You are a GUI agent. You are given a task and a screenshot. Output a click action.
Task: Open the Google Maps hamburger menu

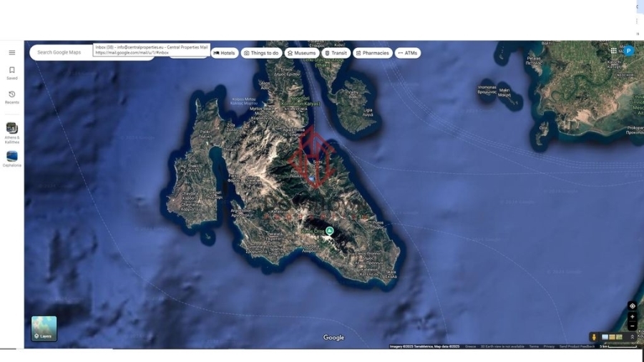11,52
